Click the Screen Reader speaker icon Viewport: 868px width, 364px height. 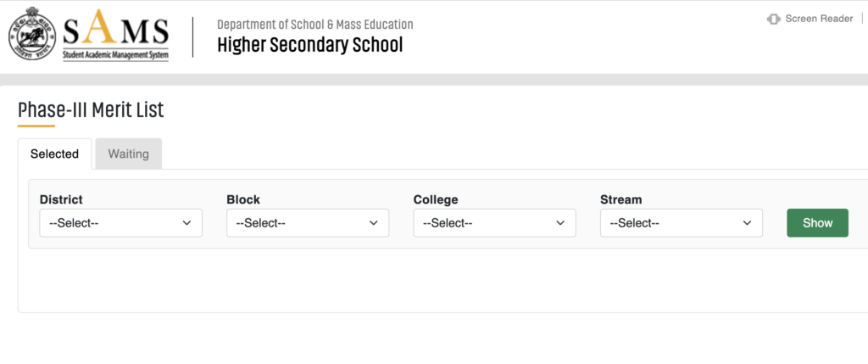(773, 20)
